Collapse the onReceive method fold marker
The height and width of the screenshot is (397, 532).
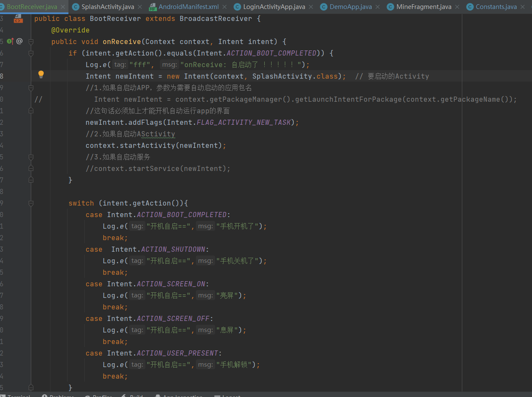tap(31, 42)
